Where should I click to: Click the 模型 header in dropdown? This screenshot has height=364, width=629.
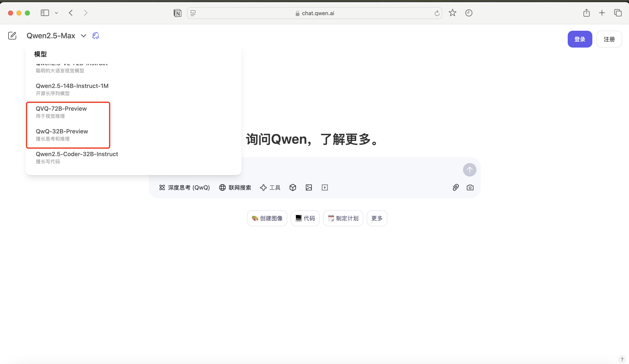coord(40,54)
